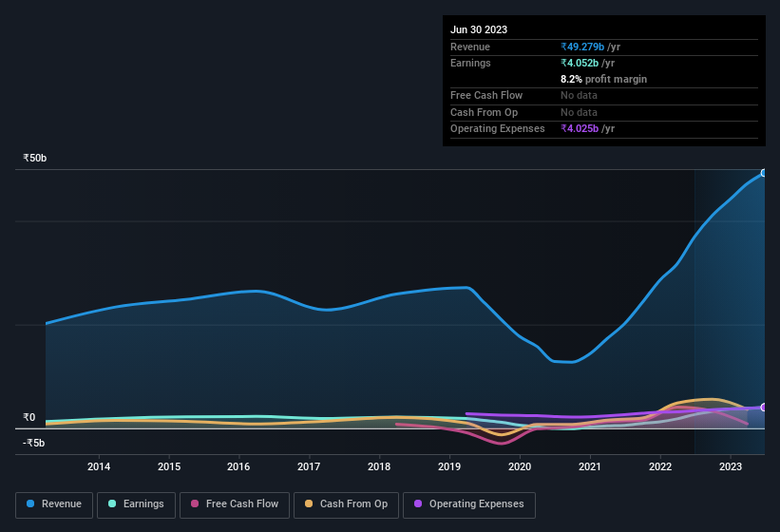This screenshot has height=532, width=780.
Task: Click the 2021 x-axis label
Action: (x=590, y=466)
